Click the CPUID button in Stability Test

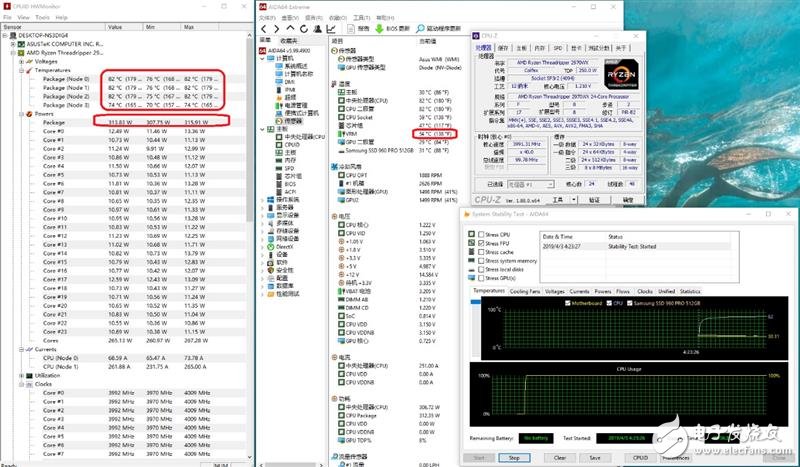tap(640, 458)
